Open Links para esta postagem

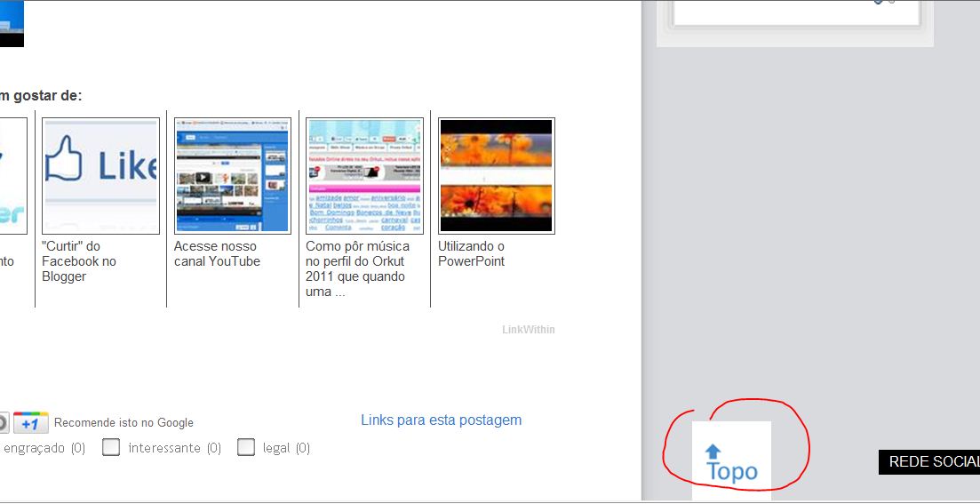[x=442, y=420]
